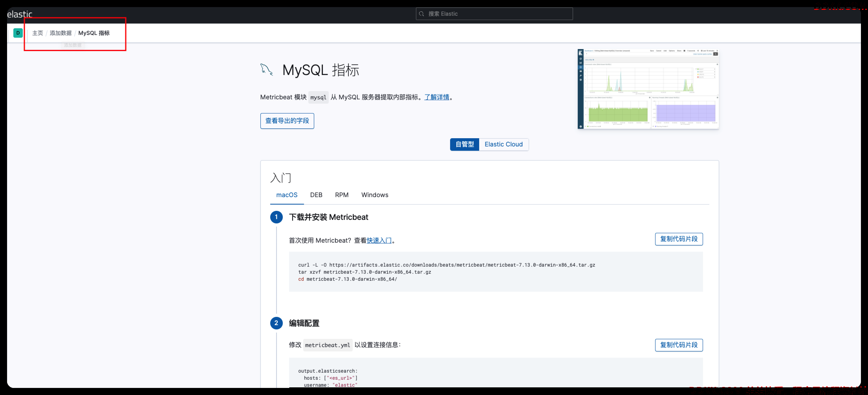Image resolution: width=868 pixels, height=395 pixels.
Task: Click the tar xzvf command line
Action: point(365,272)
